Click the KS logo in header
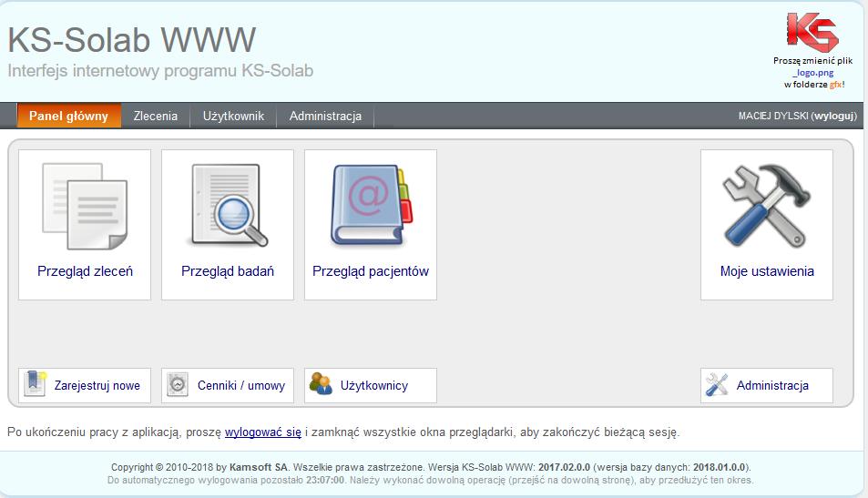The width and height of the screenshot is (868, 498). point(812,32)
